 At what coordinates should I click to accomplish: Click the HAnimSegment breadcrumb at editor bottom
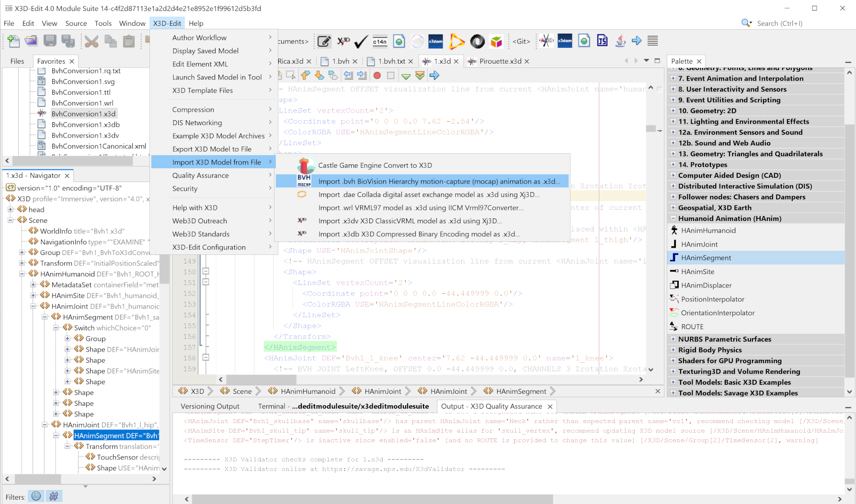[521, 391]
